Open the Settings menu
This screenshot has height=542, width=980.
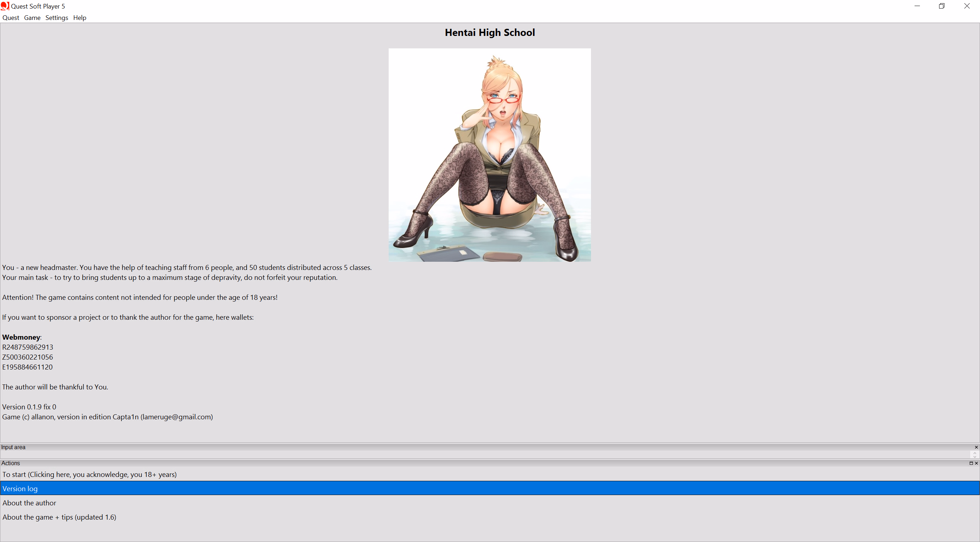[57, 17]
